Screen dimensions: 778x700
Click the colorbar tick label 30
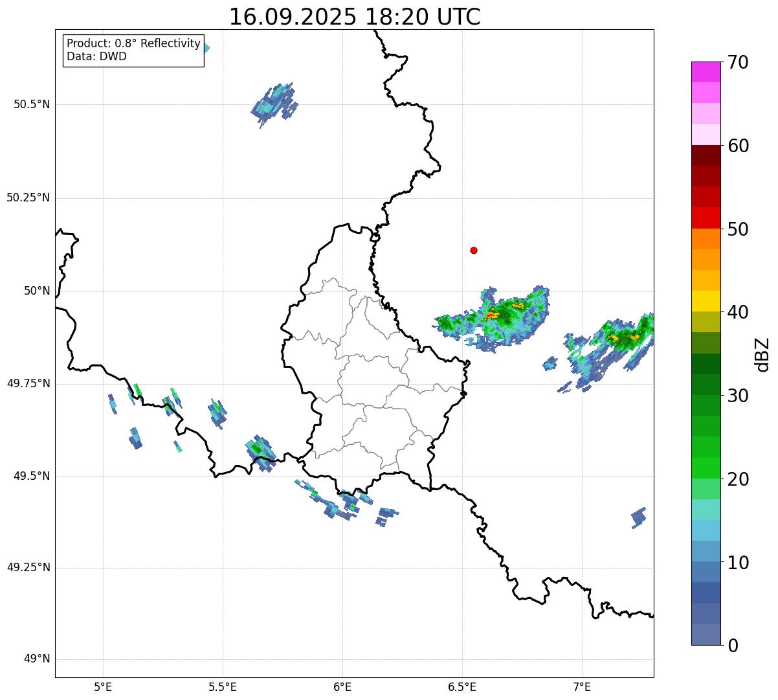point(738,396)
